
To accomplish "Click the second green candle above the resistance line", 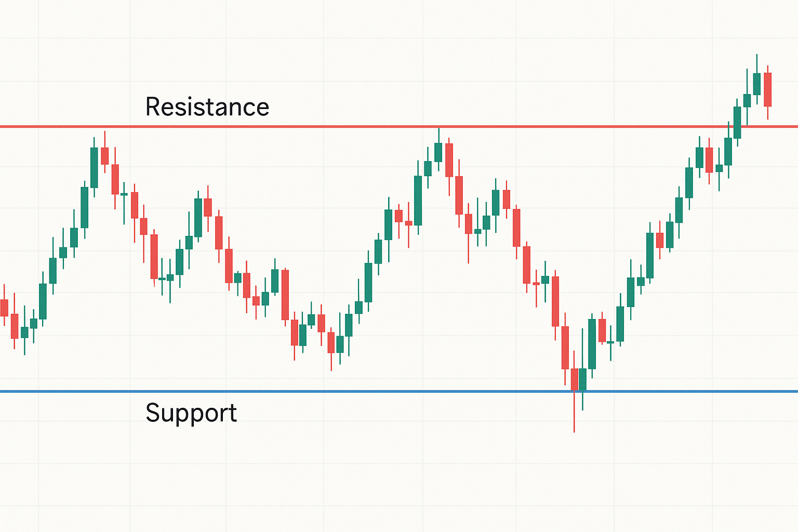I will pos(747,100).
